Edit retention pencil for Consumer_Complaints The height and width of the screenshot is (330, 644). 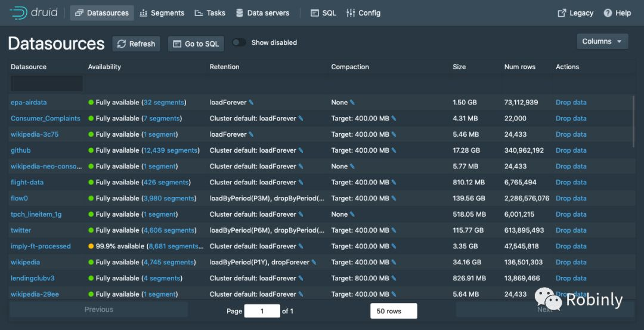click(x=301, y=118)
